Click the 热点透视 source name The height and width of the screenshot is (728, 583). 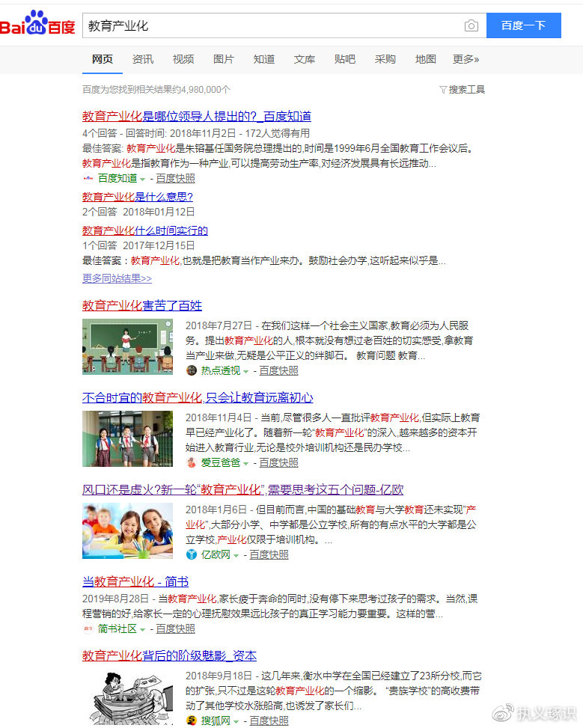[x=221, y=370]
